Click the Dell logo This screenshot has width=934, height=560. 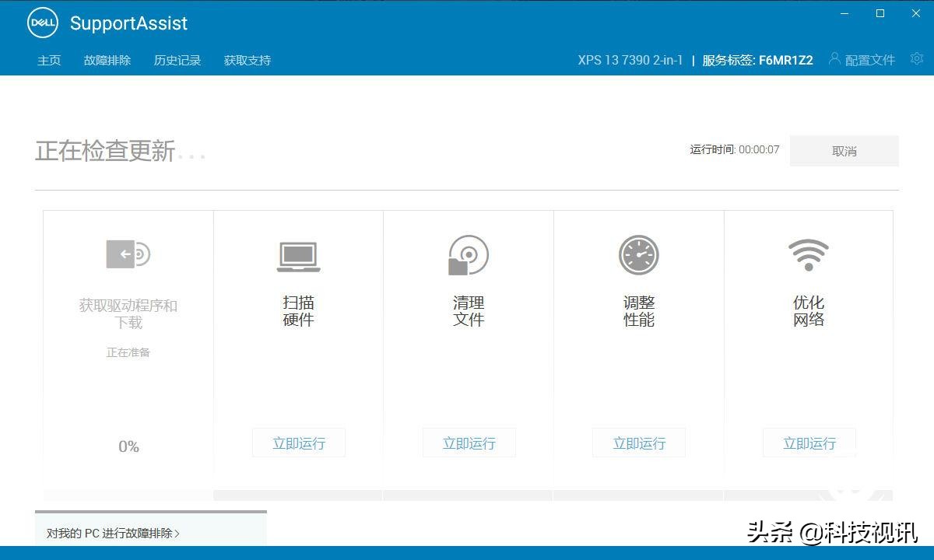pyautogui.click(x=43, y=23)
